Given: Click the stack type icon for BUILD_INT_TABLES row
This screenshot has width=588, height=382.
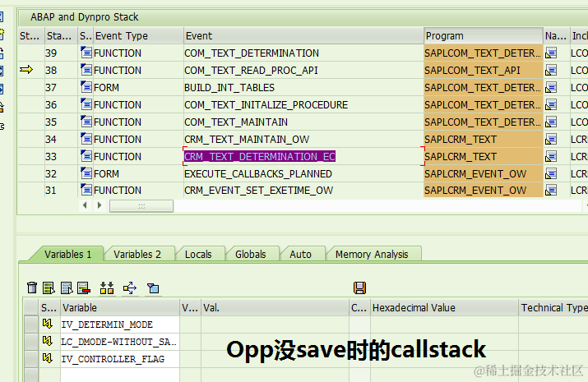Looking at the screenshot, I should (x=86, y=87).
